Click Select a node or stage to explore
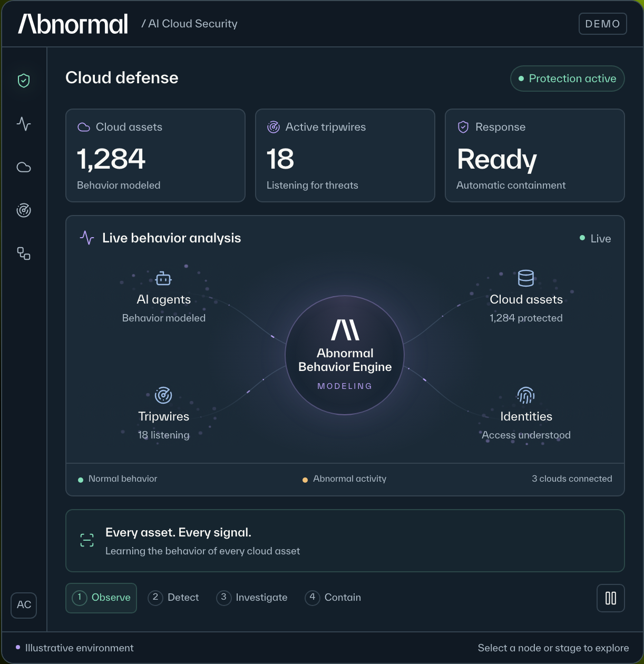The image size is (644, 664). [553, 648]
